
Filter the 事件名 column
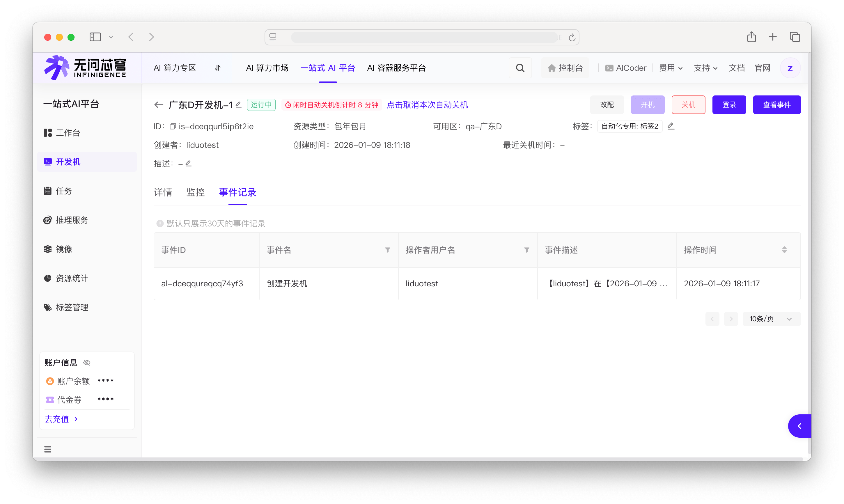pos(388,250)
